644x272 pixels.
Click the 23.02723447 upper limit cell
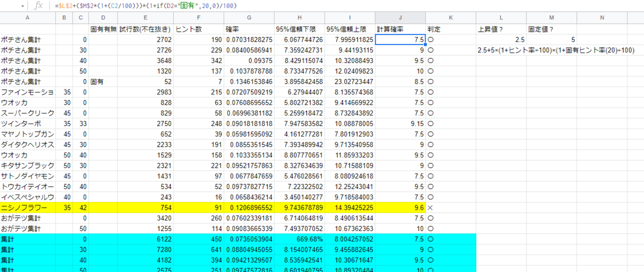tap(349, 82)
